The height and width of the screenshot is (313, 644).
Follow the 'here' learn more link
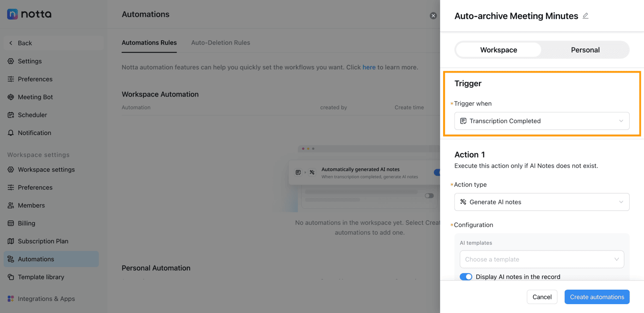369,67
